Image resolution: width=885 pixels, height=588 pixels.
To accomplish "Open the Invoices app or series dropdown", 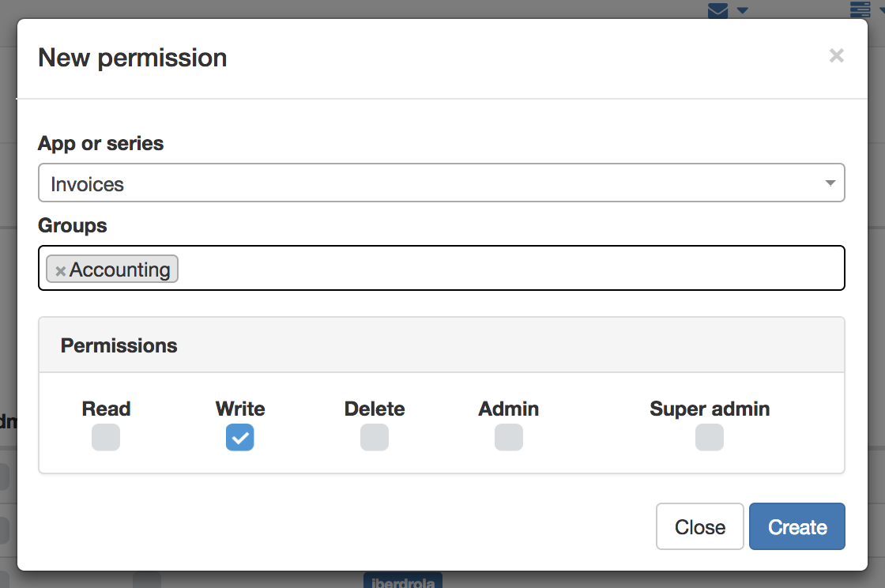I will point(442,183).
